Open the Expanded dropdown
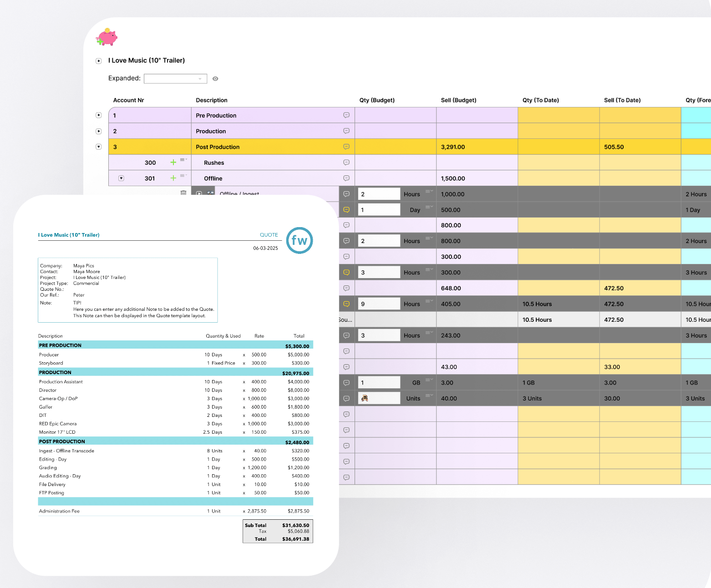This screenshot has width=711, height=588. coord(175,79)
